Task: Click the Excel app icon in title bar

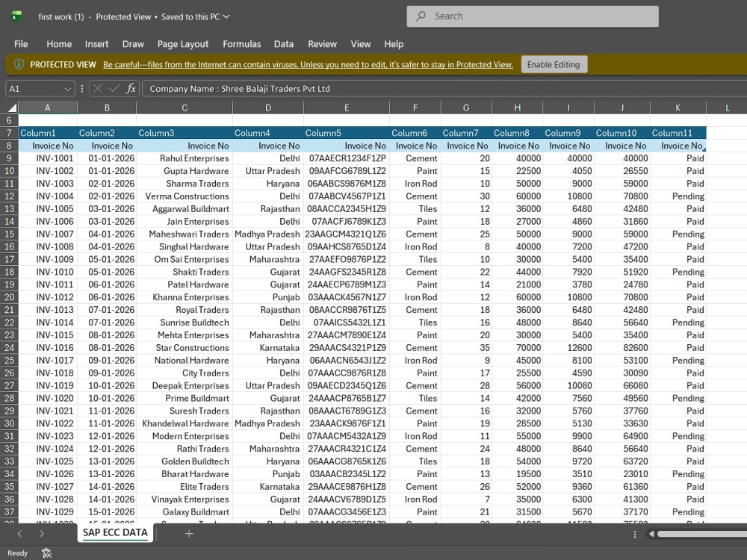Action: tap(16, 16)
